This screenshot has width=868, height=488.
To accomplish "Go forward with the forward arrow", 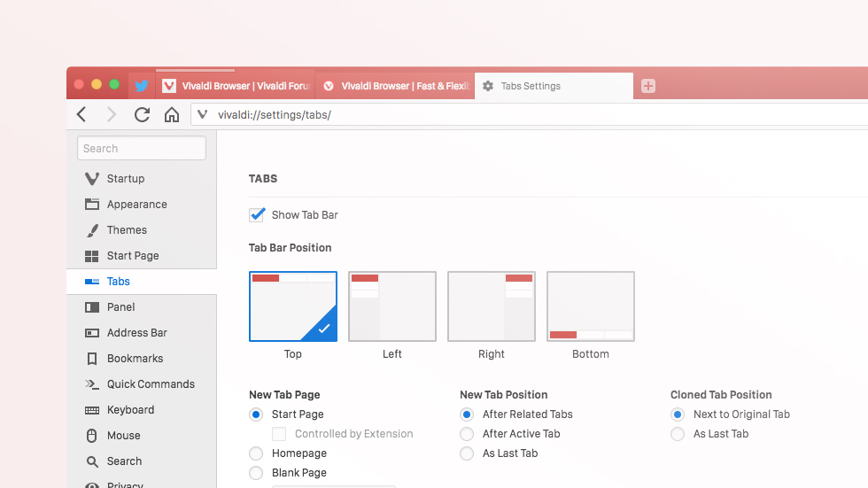I will point(112,114).
